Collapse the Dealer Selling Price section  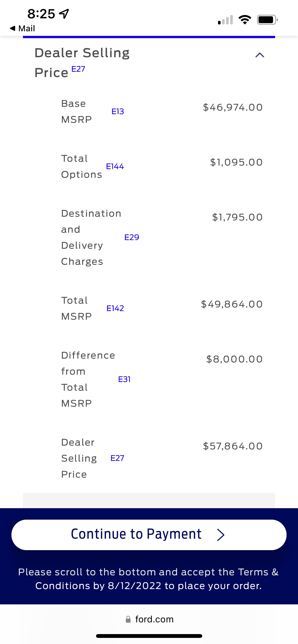[260, 55]
